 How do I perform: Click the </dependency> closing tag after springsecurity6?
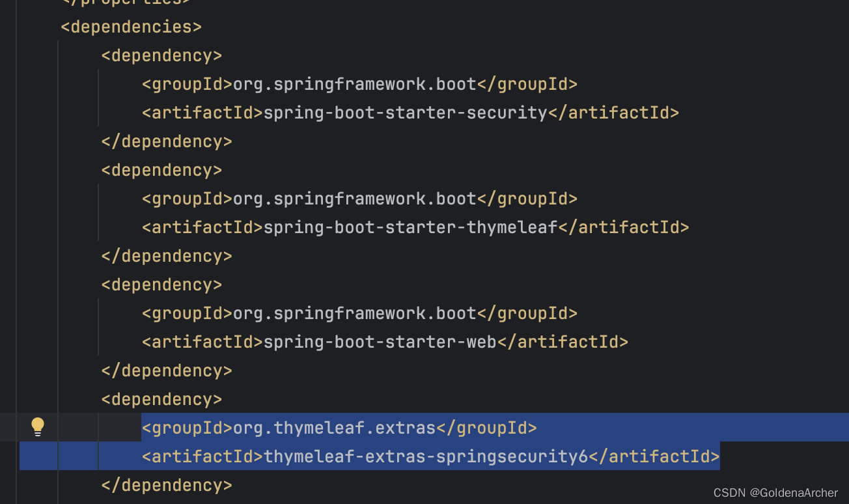coord(167,486)
